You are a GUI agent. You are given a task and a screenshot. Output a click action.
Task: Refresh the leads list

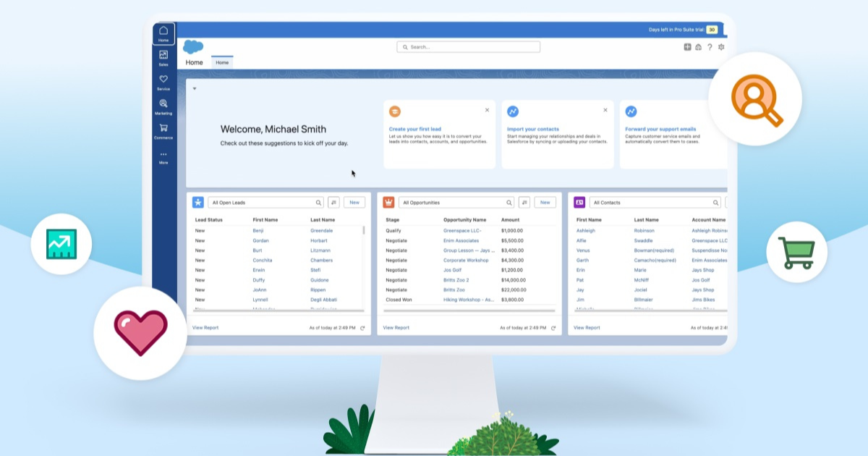click(362, 328)
